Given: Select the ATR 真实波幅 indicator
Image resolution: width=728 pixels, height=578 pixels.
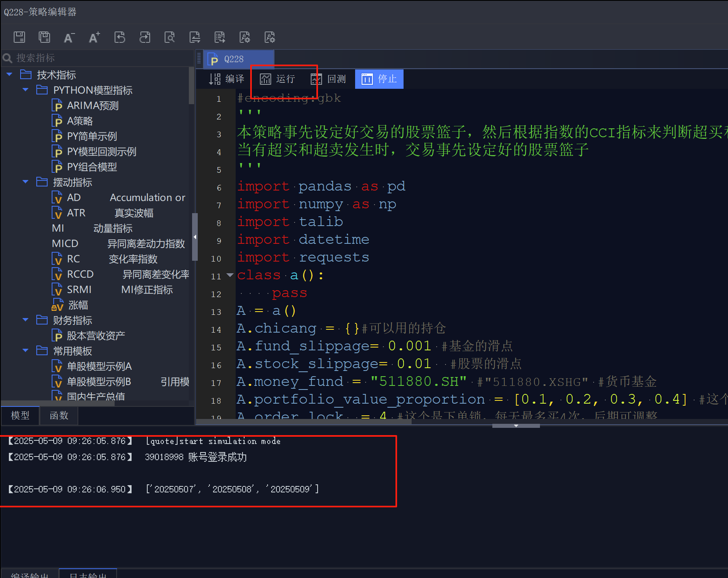Looking at the screenshot, I should click(76, 212).
